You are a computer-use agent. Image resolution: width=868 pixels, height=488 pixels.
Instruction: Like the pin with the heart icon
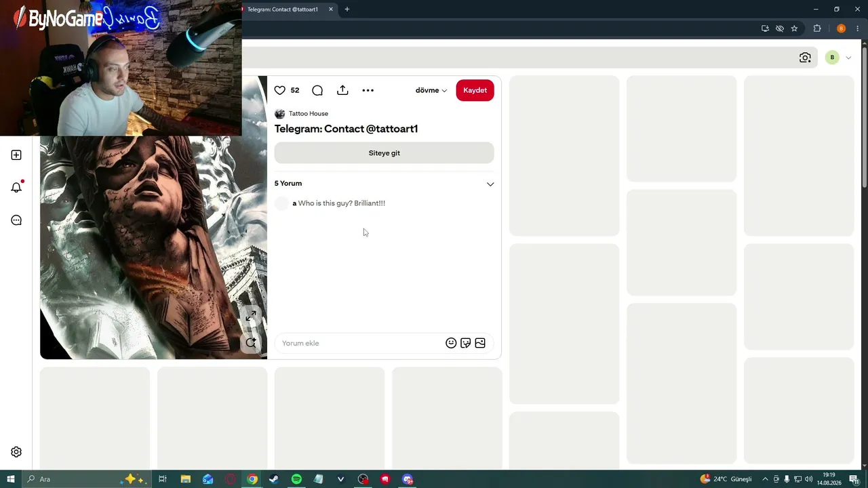point(279,90)
